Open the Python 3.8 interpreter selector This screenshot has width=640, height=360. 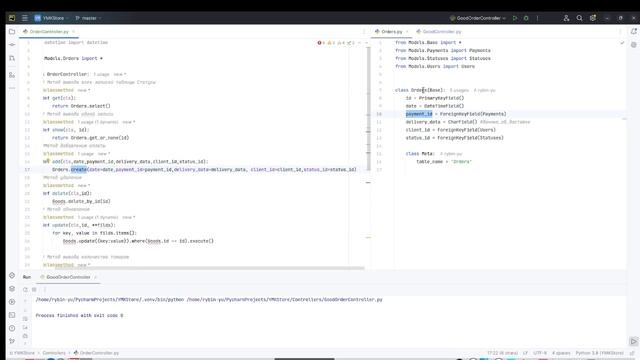point(599,353)
